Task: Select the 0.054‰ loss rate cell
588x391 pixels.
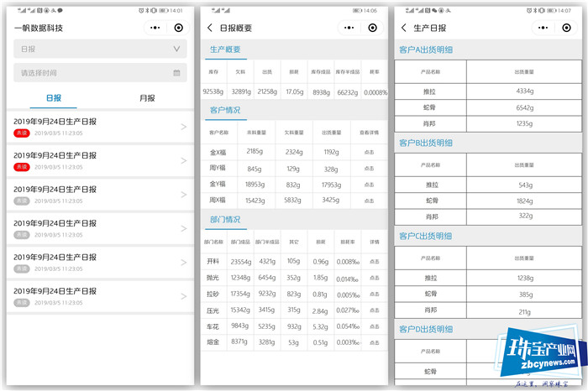Action: click(348, 326)
